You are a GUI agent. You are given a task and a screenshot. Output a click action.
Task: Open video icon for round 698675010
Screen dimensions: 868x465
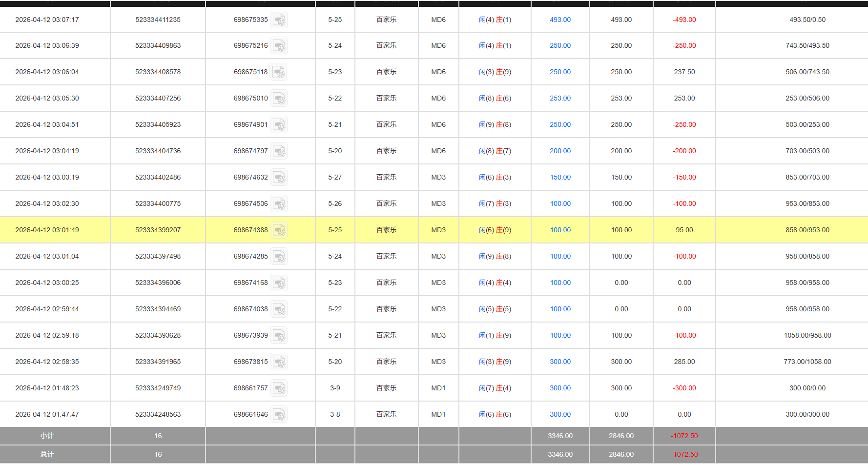pyautogui.click(x=279, y=99)
